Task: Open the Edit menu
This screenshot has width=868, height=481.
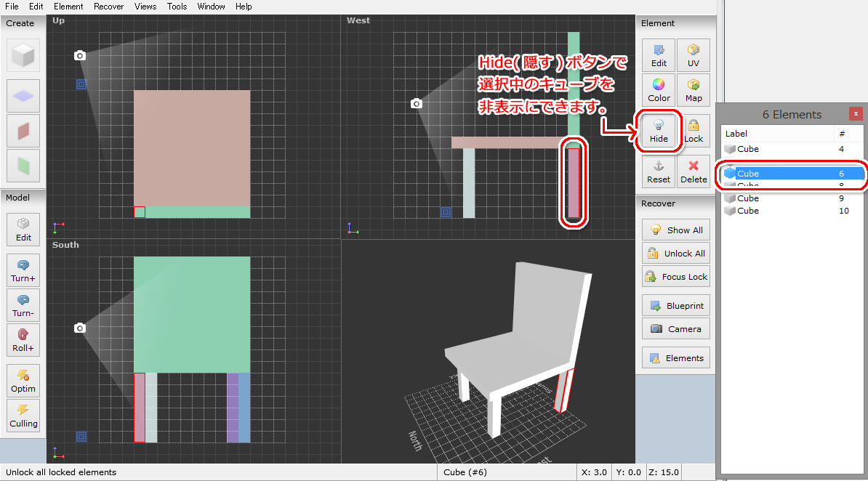Action: (x=36, y=7)
